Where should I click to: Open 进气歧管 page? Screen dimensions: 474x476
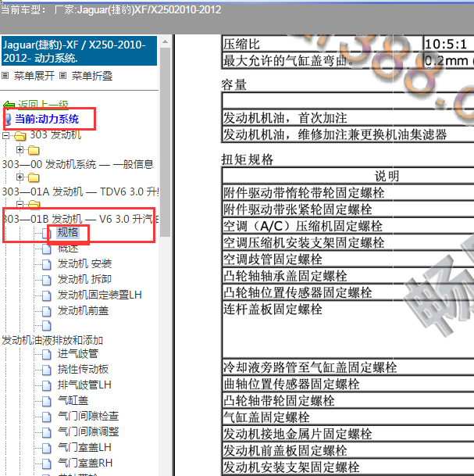78,353
